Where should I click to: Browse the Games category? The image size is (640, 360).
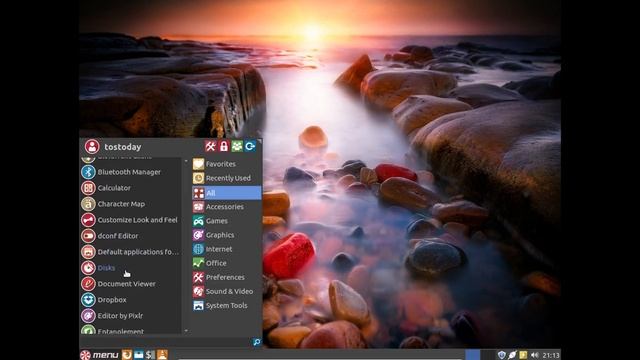point(227,221)
